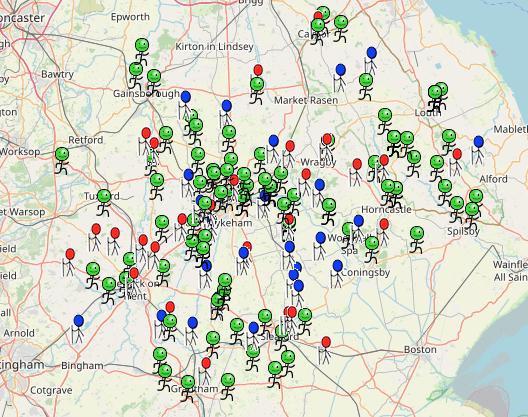Click the Boston town label
The image size is (528, 417).
click(x=420, y=350)
